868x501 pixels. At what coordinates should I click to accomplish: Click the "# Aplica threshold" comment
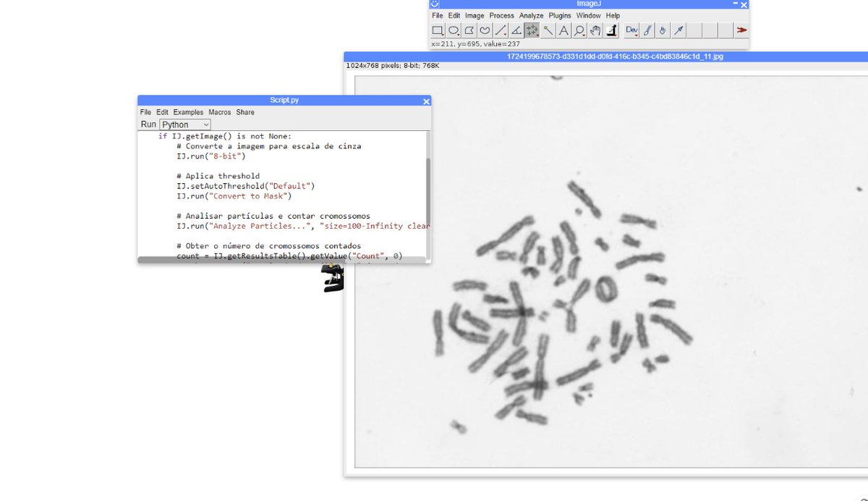point(218,176)
